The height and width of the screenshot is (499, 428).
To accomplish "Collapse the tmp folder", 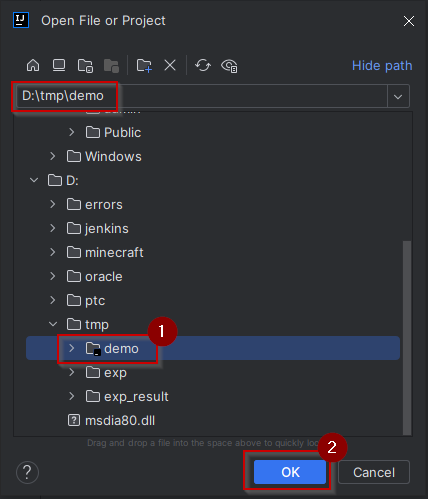I will tap(53, 324).
